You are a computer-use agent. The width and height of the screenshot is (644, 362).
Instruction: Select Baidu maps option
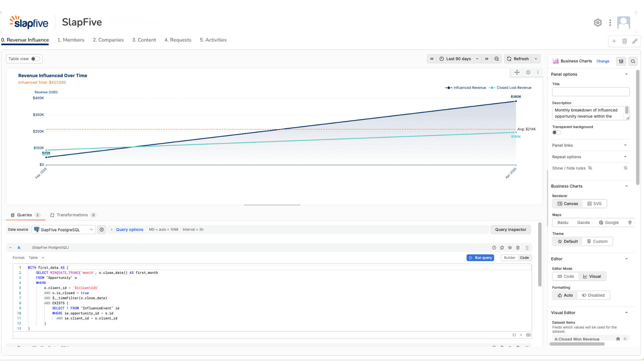[562, 223]
